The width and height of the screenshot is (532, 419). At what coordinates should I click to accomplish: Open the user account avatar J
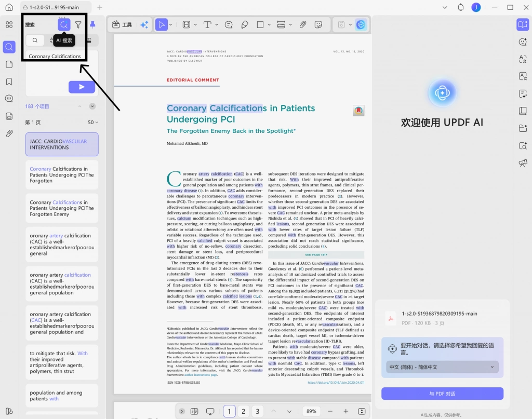tap(476, 7)
